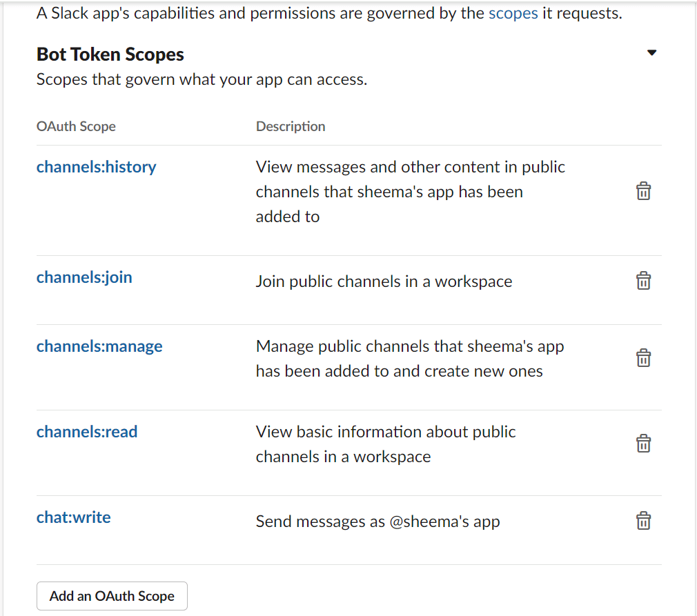Click the channels:join scope name
This screenshot has height=616, width=697.
pyautogui.click(x=84, y=277)
